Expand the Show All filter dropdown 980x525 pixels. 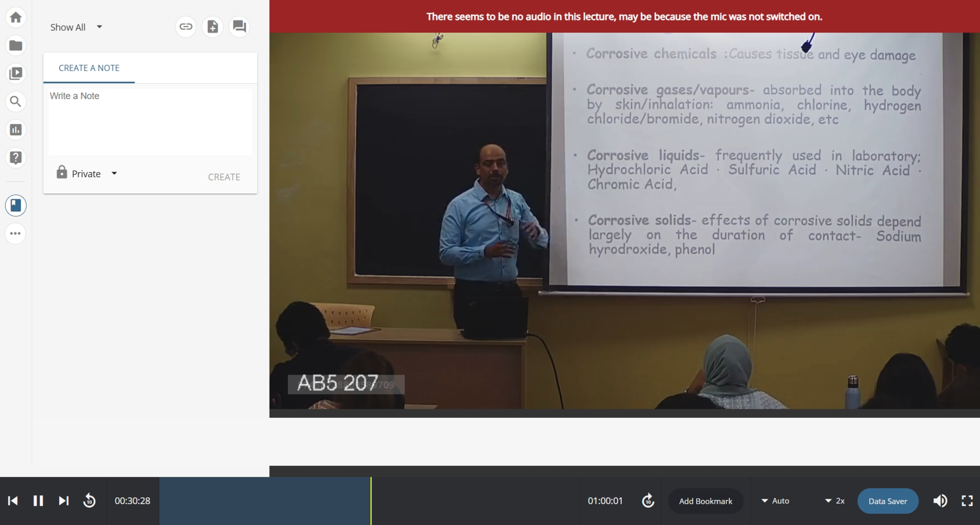point(76,27)
